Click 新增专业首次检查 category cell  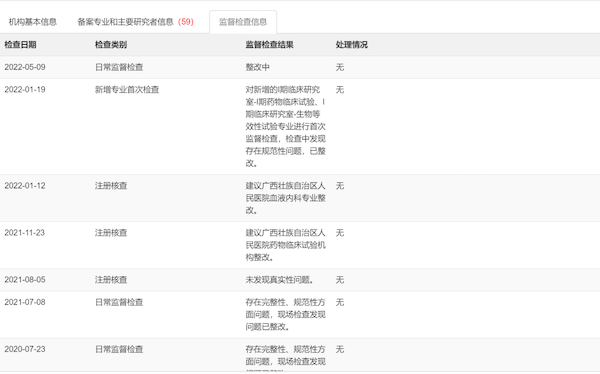coord(127,90)
